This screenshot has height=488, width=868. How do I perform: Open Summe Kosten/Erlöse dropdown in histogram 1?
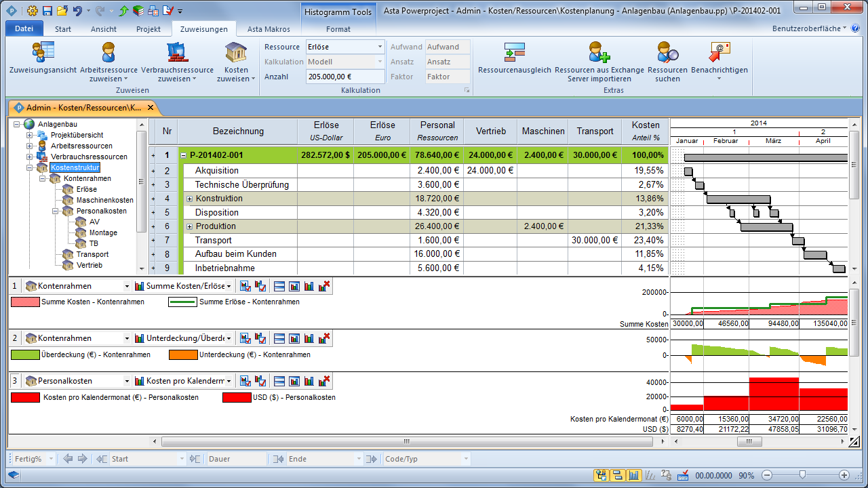tap(229, 286)
